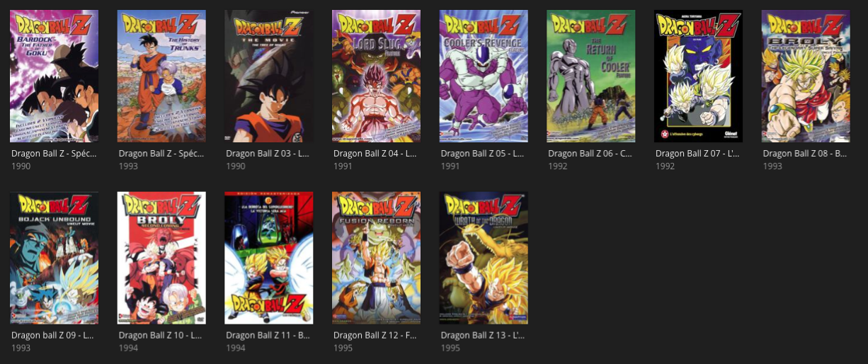
Task: Open The Return of Cooler poster
Action: pyautogui.click(x=591, y=76)
